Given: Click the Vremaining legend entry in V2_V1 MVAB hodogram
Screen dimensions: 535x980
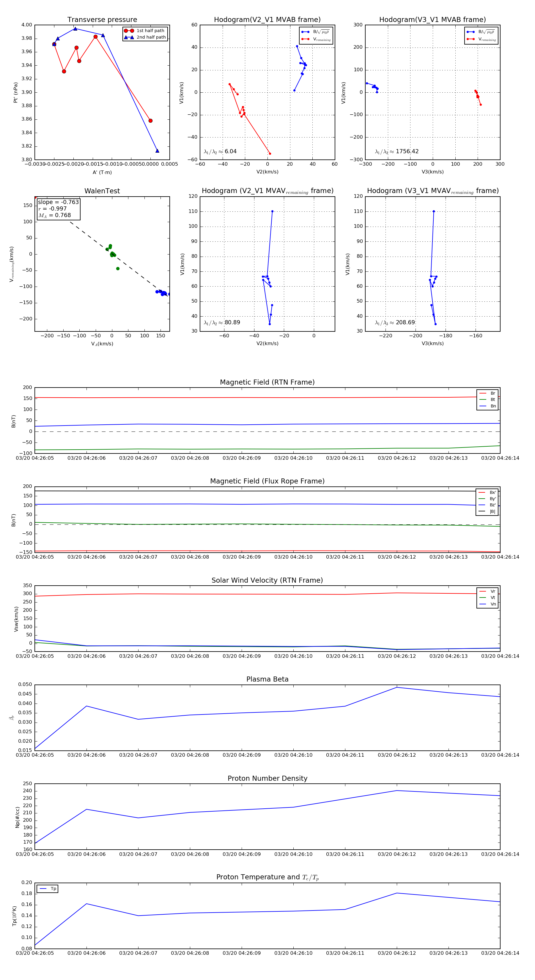Looking at the screenshot, I should (x=317, y=39).
